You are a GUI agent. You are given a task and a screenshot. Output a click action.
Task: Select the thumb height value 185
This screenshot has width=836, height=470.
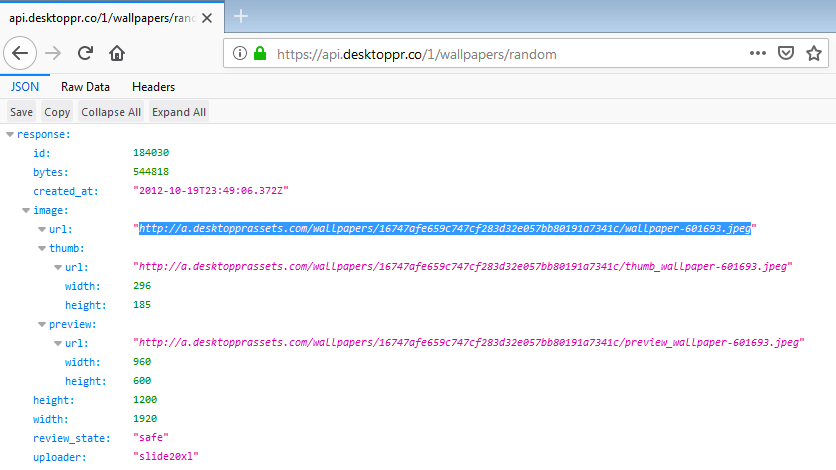pos(142,305)
